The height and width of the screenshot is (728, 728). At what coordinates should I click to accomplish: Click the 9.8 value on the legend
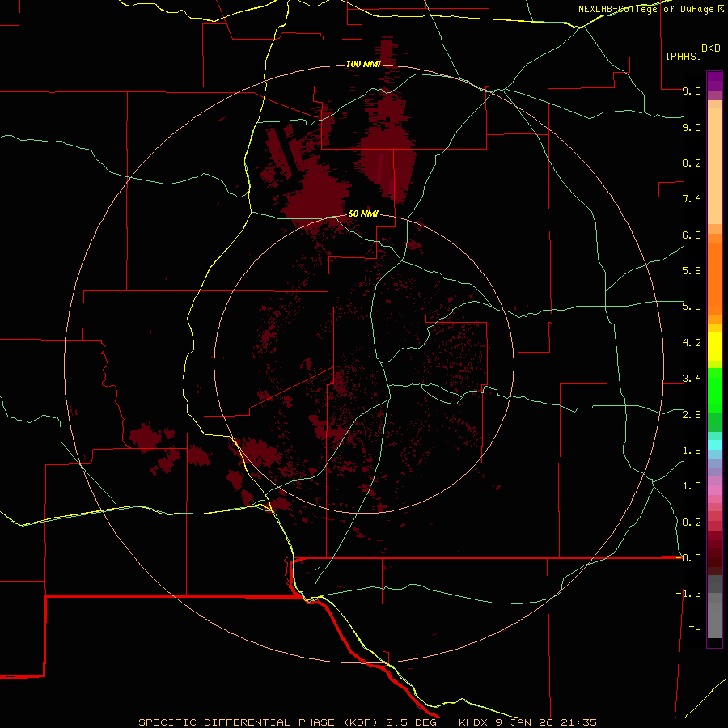[692, 91]
